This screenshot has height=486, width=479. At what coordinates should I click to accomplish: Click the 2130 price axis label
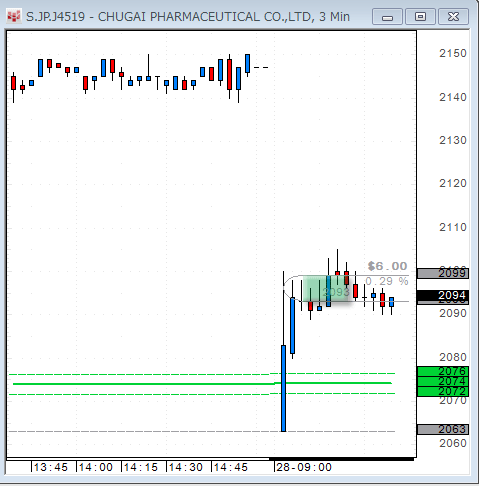click(453, 140)
